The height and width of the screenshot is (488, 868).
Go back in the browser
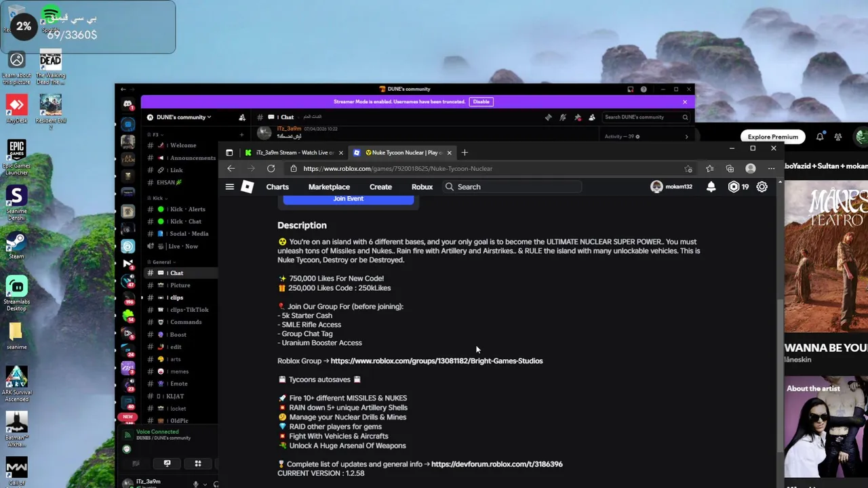231,169
